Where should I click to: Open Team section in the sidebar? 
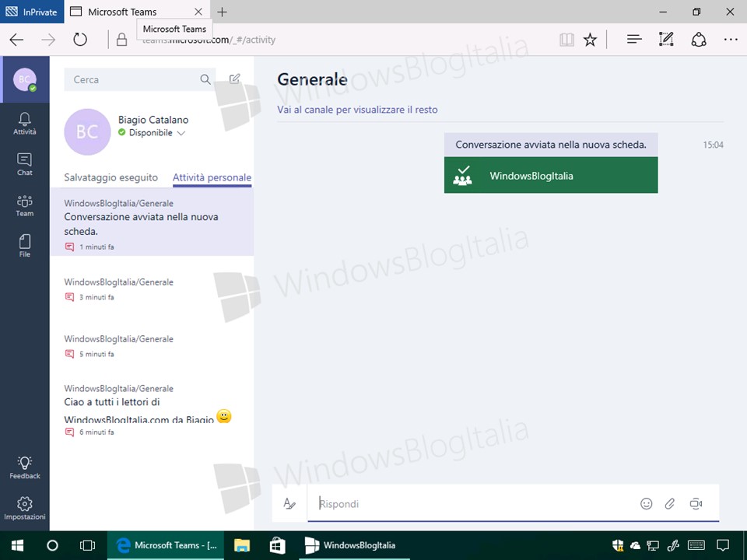pyautogui.click(x=24, y=205)
